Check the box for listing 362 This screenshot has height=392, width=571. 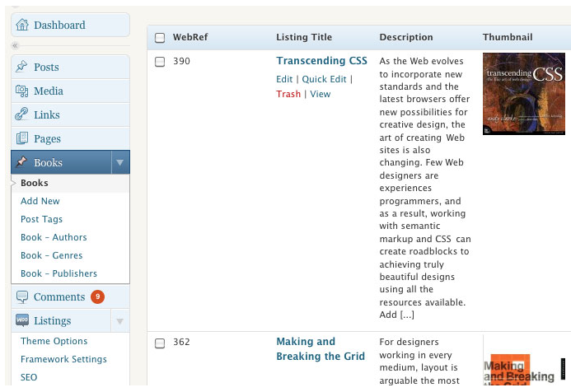(160, 343)
